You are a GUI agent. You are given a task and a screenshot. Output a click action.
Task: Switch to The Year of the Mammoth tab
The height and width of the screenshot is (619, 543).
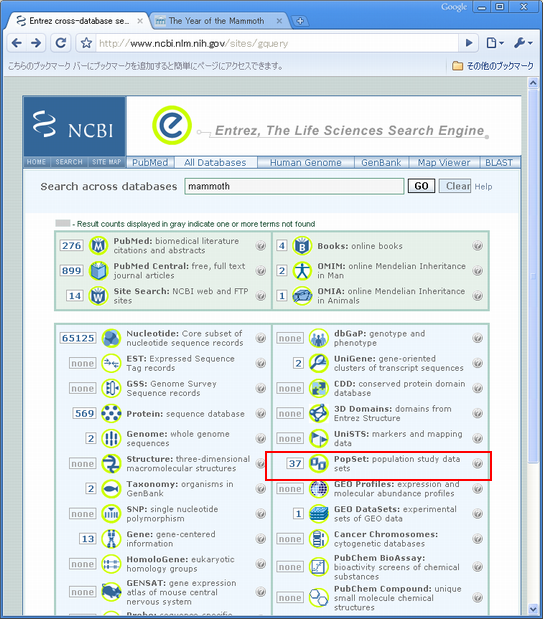coord(219,21)
